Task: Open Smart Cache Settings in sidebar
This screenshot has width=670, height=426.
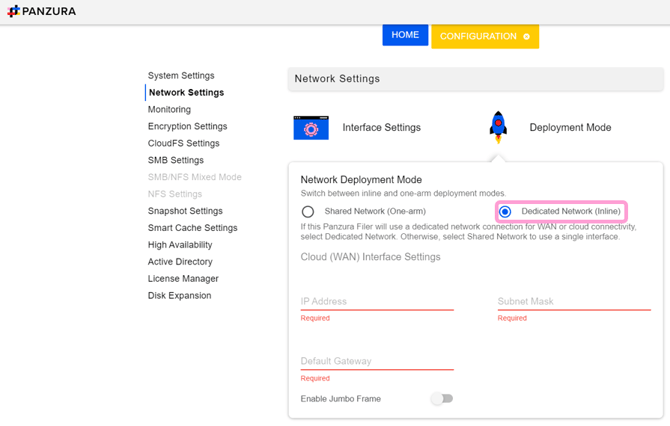Action: [192, 228]
